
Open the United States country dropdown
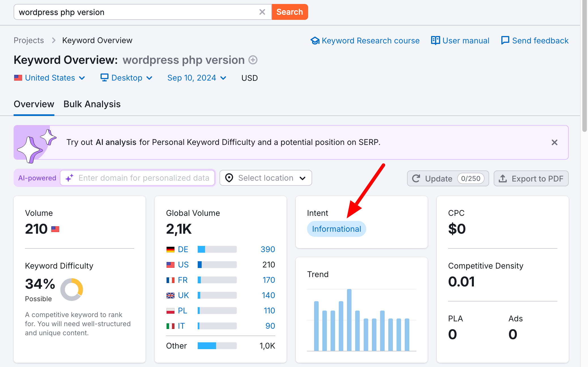[x=50, y=78]
